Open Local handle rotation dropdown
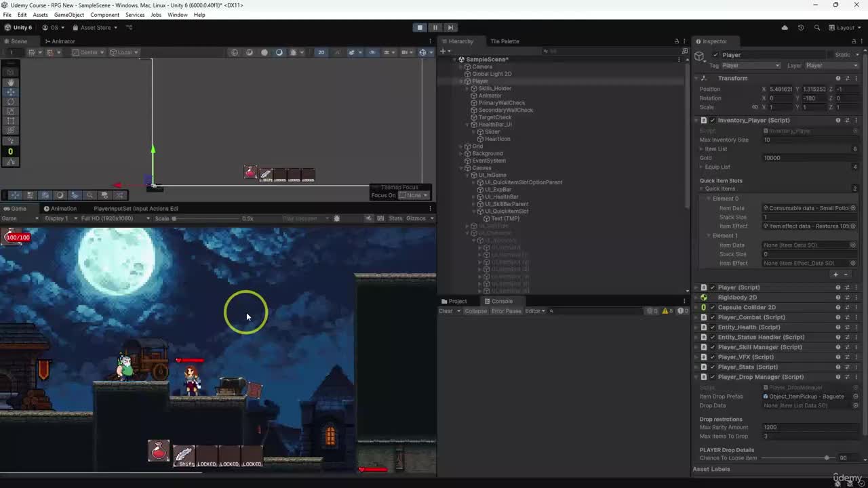The width and height of the screenshot is (868, 488). point(125,52)
